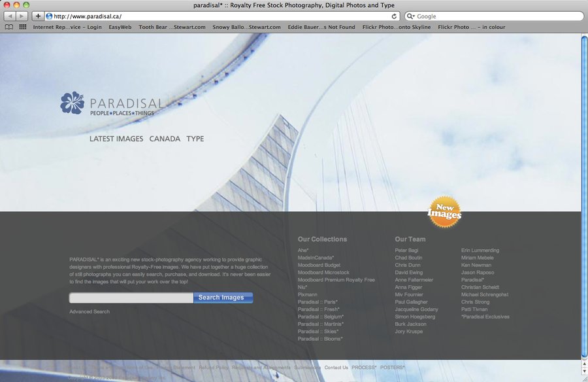The height and width of the screenshot is (382, 588).
Task: Open Moodboard Microstock collection
Action: point(323,272)
